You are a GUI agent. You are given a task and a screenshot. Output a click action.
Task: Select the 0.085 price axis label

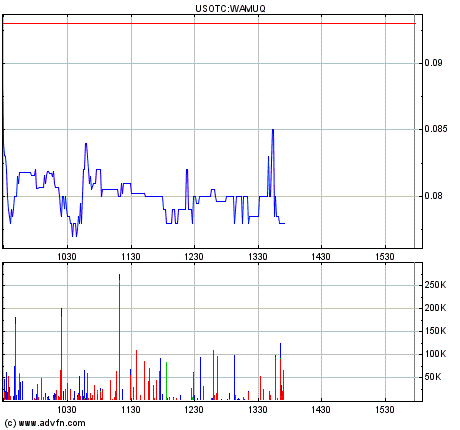[436, 129]
